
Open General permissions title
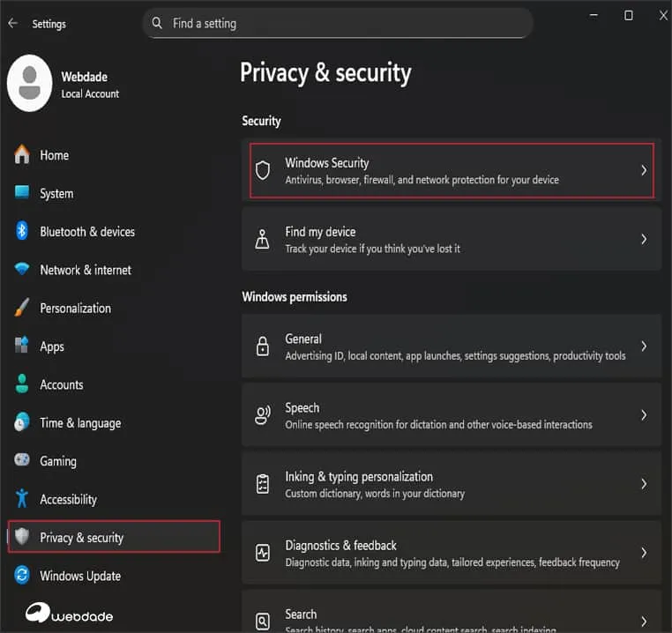tap(303, 339)
